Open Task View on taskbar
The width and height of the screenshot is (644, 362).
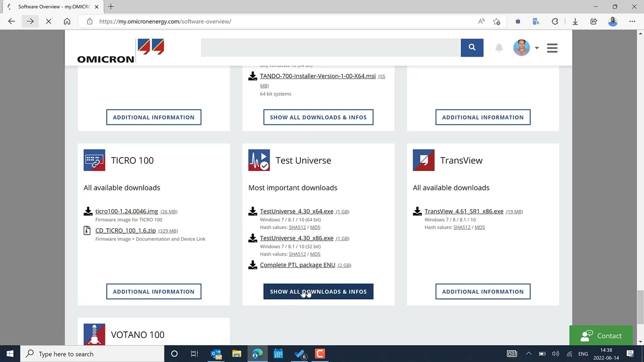194,354
